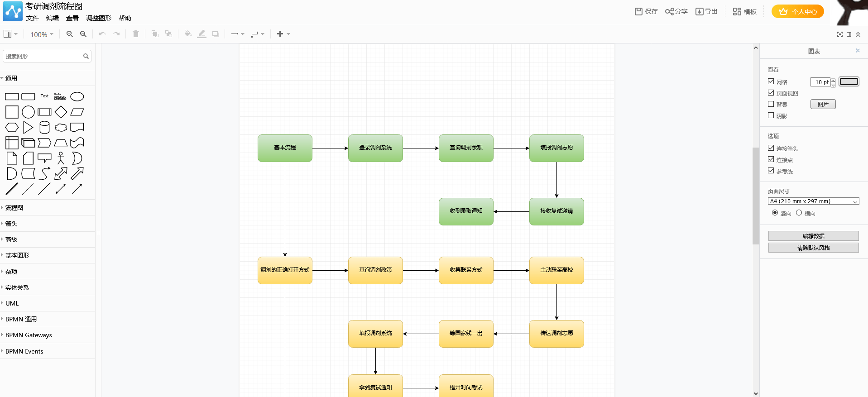The width and height of the screenshot is (868, 397).
Task: Select the cloud shape
Action: [61, 128]
